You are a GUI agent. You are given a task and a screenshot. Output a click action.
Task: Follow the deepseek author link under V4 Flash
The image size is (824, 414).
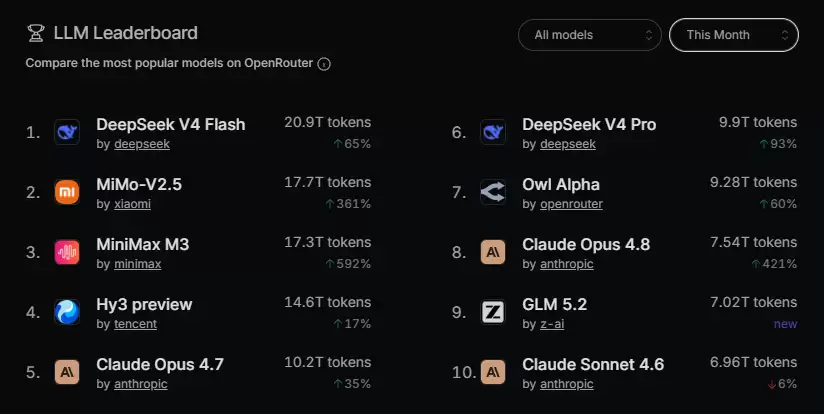142,144
